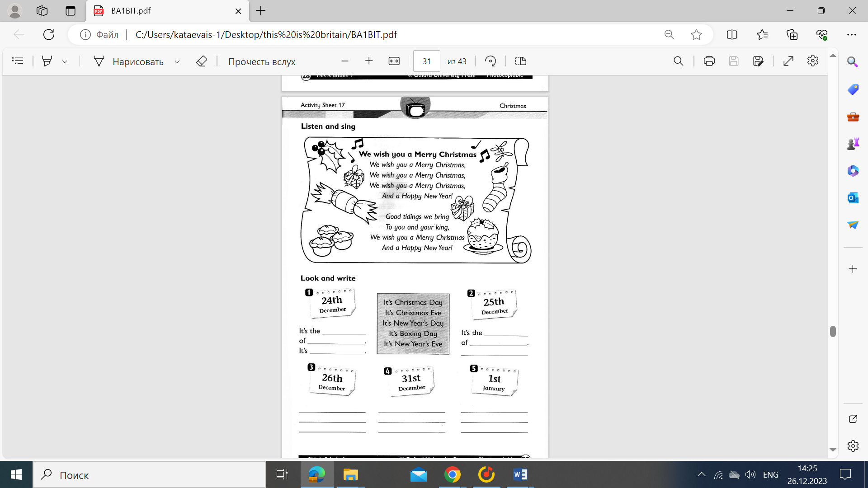This screenshot has height=488, width=868.
Task: Open Windows Start menu
Action: pos(16,474)
